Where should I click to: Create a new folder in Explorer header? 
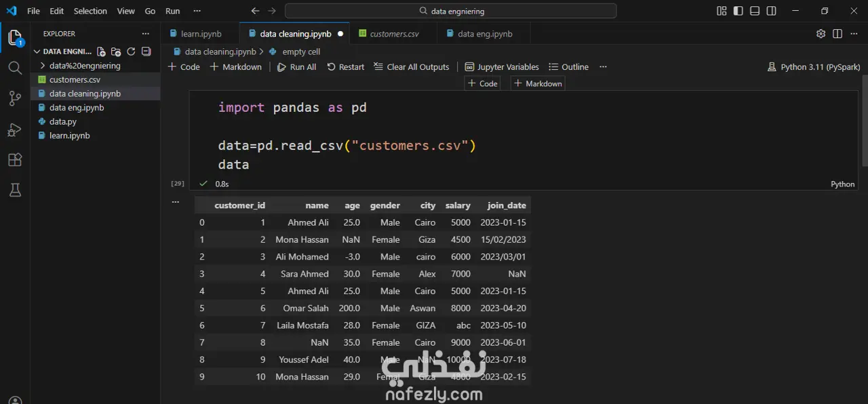(x=116, y=52)
